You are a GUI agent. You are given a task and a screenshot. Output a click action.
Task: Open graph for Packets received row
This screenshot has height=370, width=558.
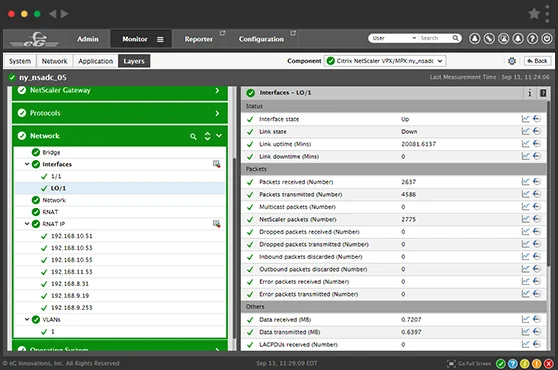pos(525,182)
